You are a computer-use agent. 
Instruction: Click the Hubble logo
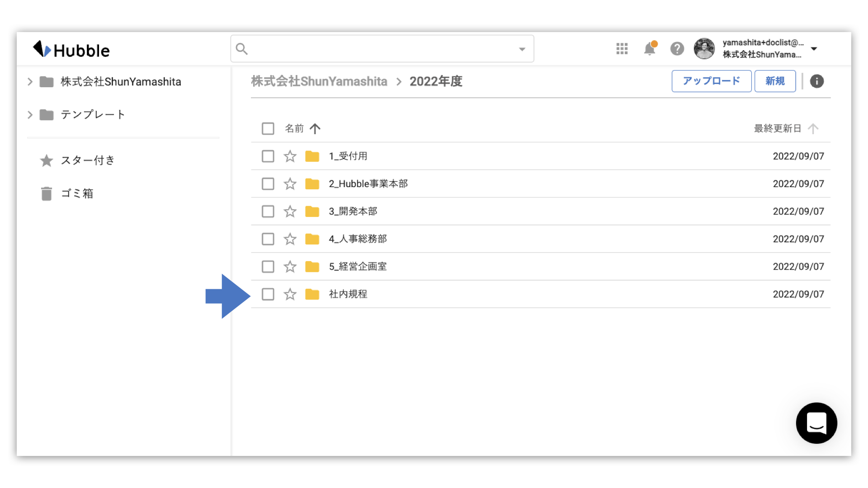click(x=71, y=50)
